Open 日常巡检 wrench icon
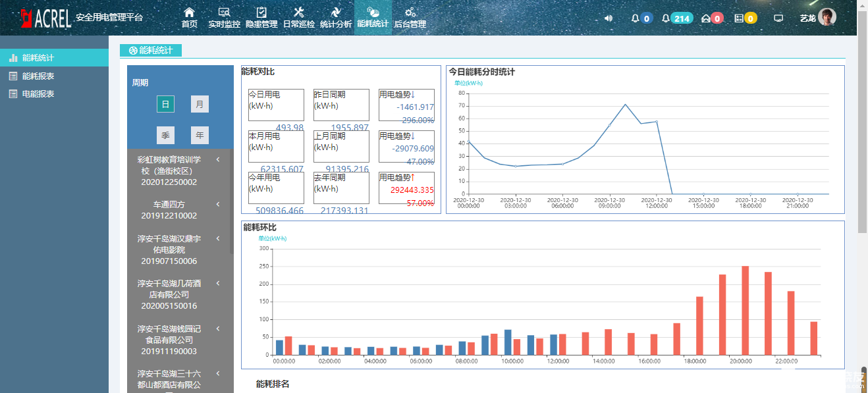The height and width of the screenshot is (393, 868). pyautogui.click(x=298, y=13)
